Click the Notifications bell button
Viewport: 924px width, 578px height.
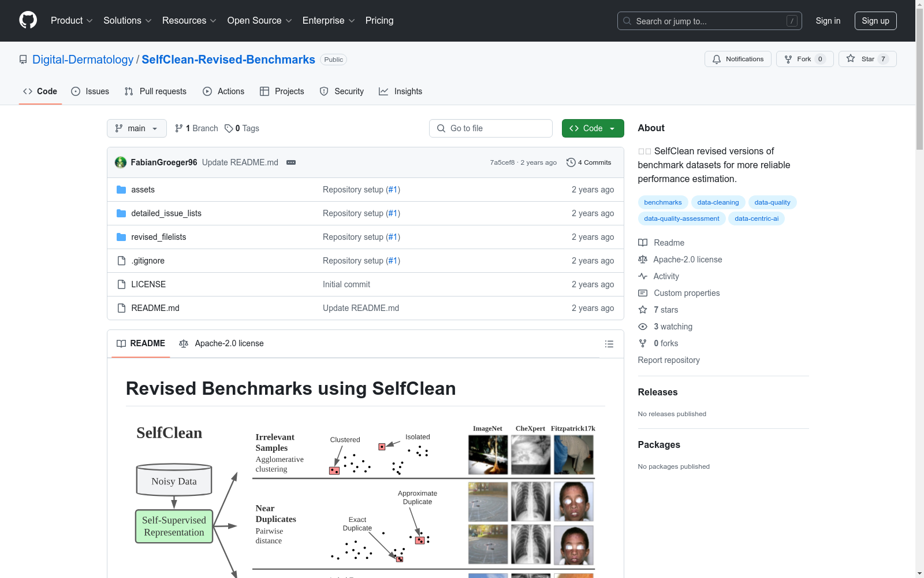tap(737, 59)
